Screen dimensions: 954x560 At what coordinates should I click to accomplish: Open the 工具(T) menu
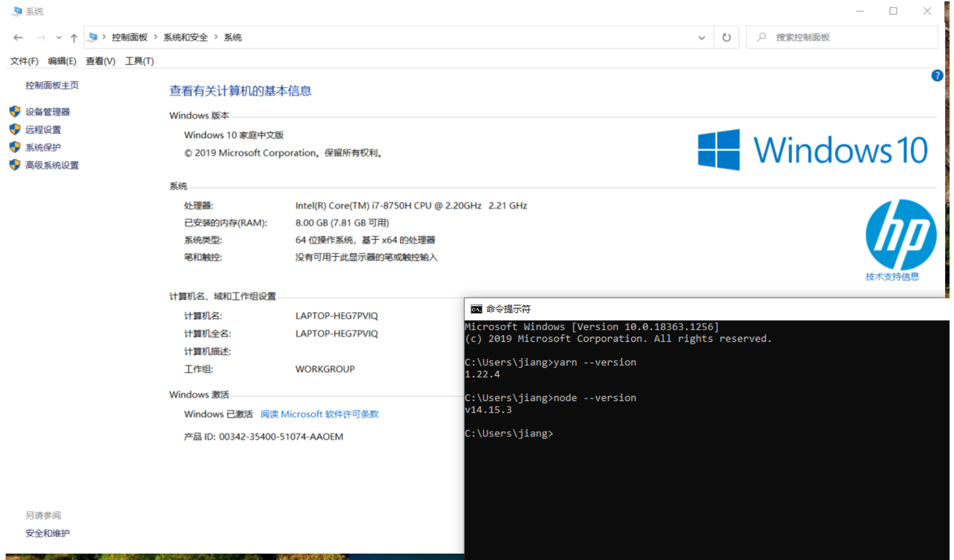(x=139, y=61)
